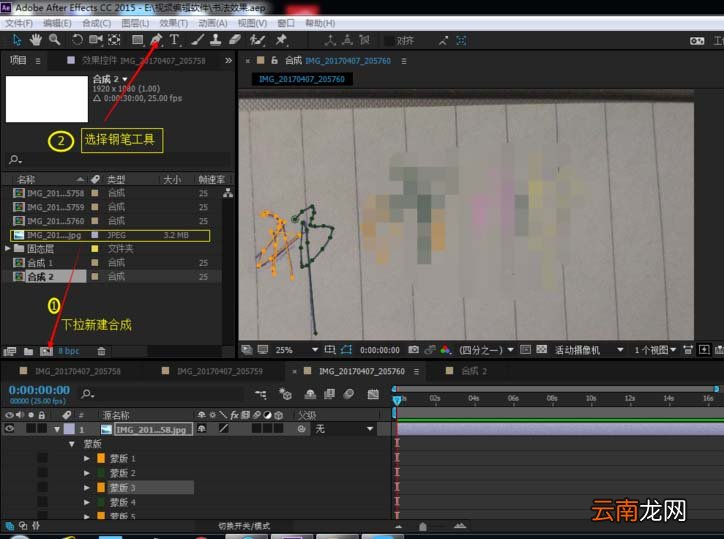Select the Rotation tool

pos(77,40)
